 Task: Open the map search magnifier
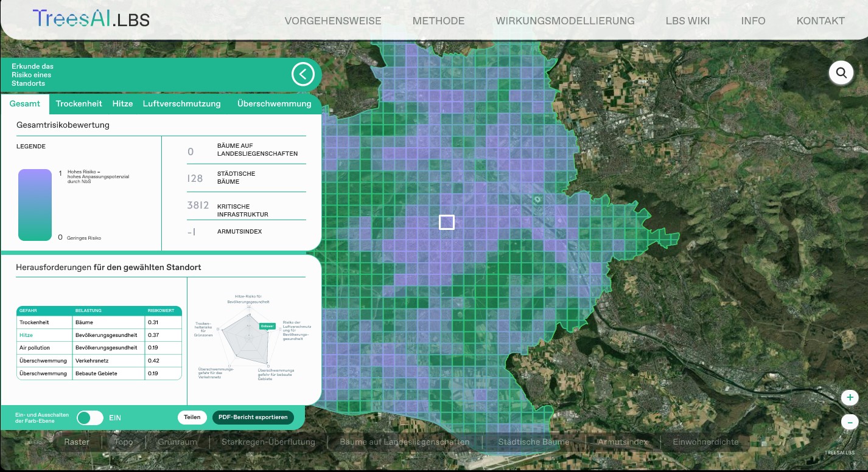point(841,73)
